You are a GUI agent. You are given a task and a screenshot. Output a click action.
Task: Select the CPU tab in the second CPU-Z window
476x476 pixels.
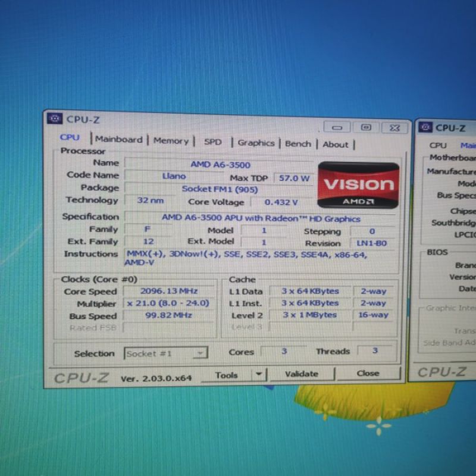[x=437, y=145]
